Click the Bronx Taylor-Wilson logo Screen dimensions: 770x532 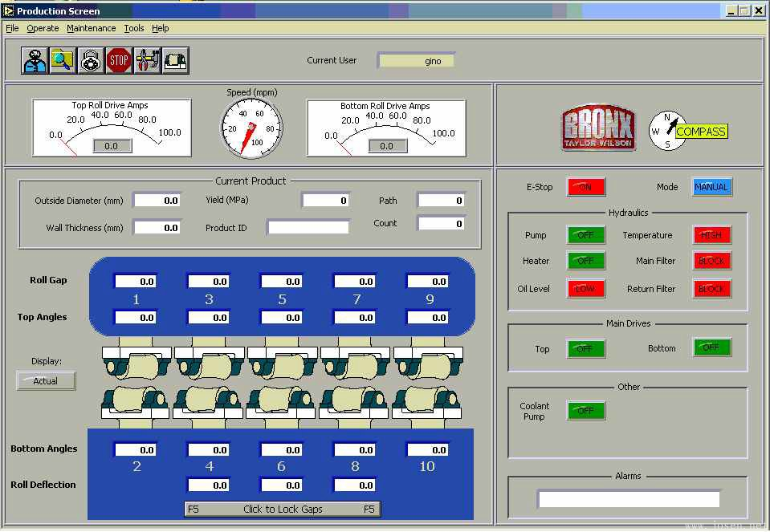pyautogui.click(x=598, y=128)
